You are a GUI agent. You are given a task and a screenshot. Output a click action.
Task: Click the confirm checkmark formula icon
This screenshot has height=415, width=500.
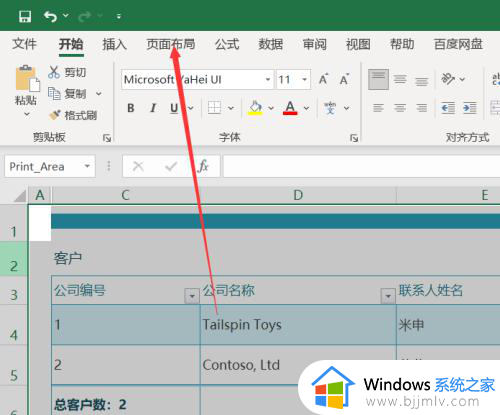coord(171,166)
